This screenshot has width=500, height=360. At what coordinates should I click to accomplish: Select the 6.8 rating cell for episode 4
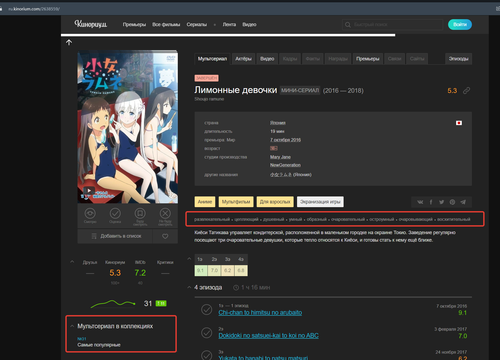(241, 270)
